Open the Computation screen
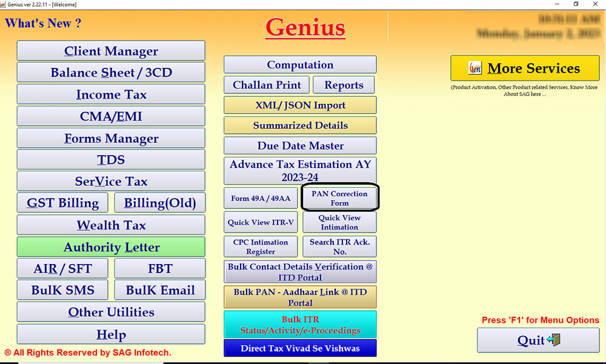606x364 pixels. click(300, 65)
